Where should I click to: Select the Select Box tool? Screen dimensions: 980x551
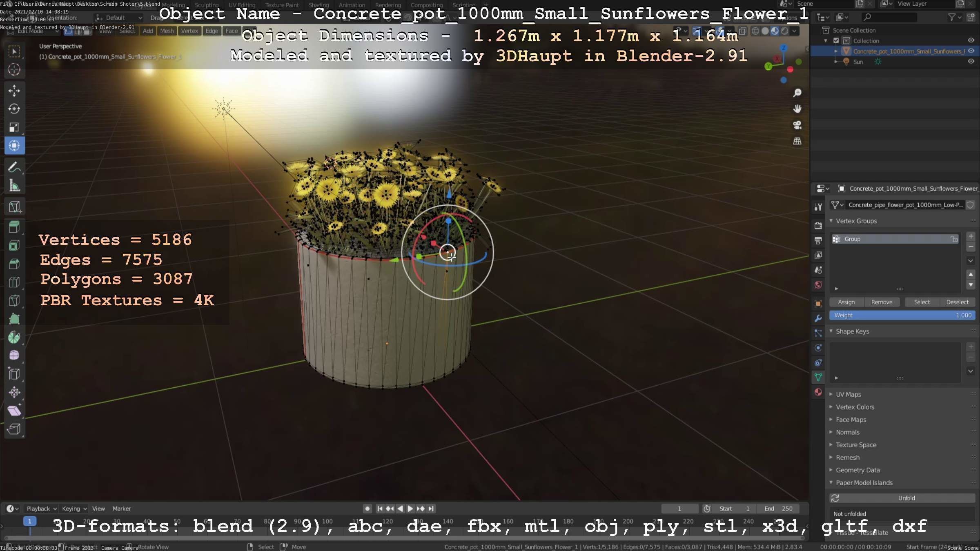tap(14, 51)
